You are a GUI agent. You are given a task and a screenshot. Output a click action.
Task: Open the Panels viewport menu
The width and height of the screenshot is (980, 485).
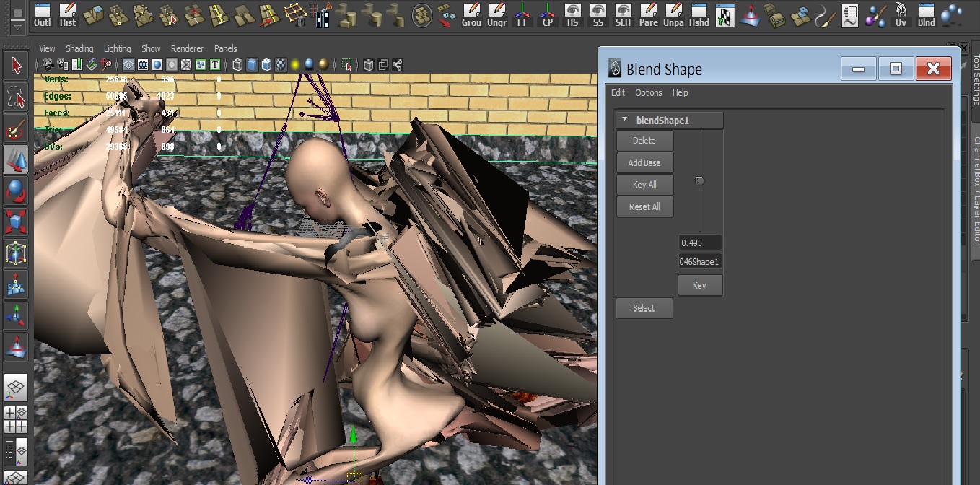225,49
